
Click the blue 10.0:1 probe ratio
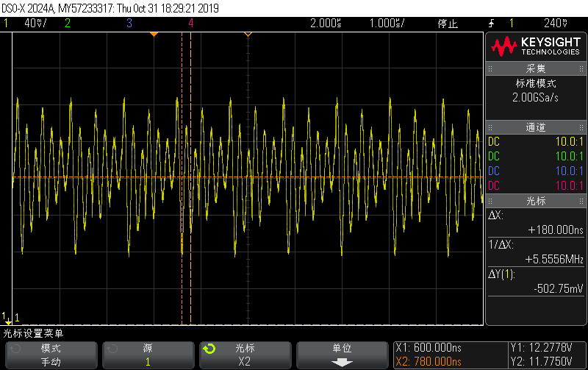tap(569, 171)
